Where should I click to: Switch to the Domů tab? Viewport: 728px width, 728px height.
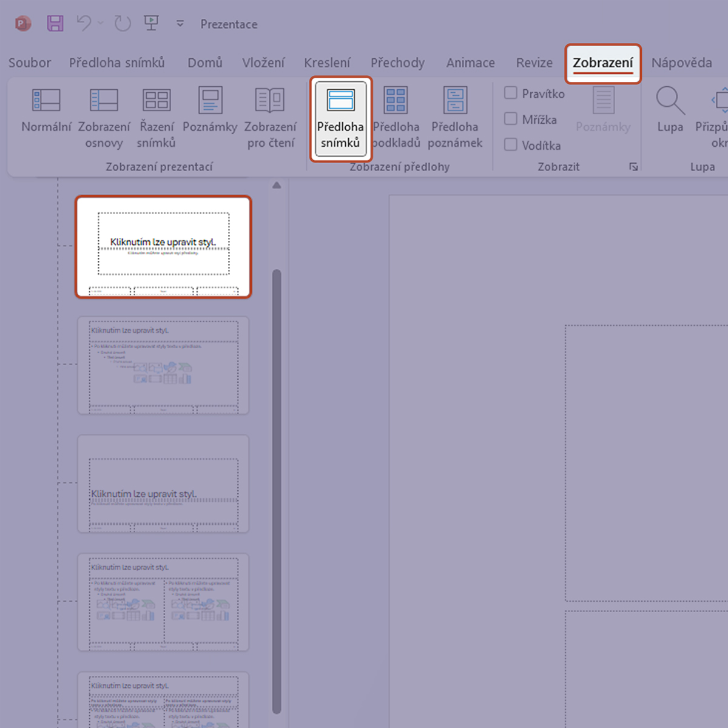(205, 62)
